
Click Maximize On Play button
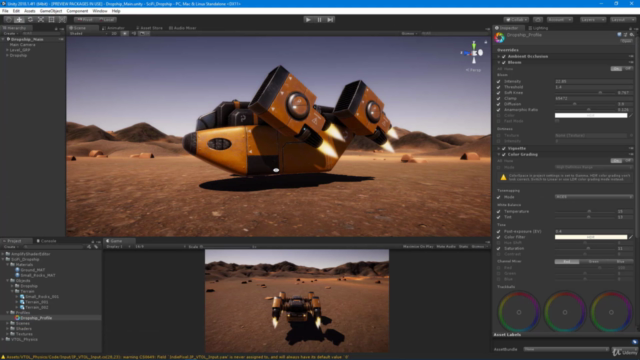click(x=418, y=247)
